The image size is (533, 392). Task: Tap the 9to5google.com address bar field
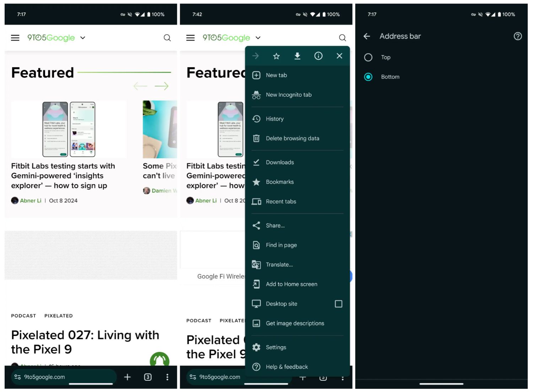(64, 377)
